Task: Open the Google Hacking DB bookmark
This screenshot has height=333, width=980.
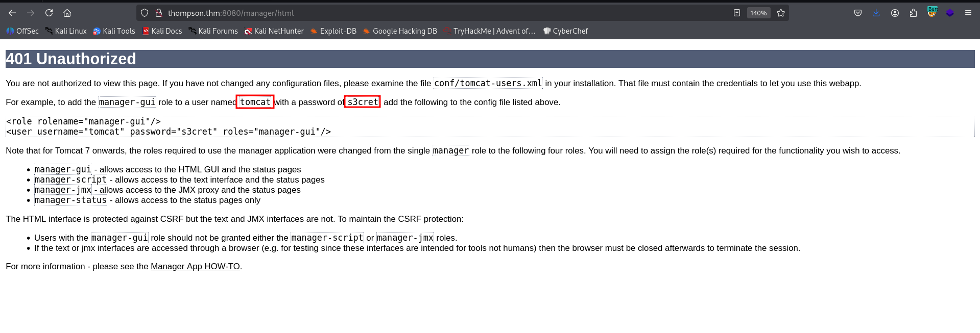Action: click(400, 31)
